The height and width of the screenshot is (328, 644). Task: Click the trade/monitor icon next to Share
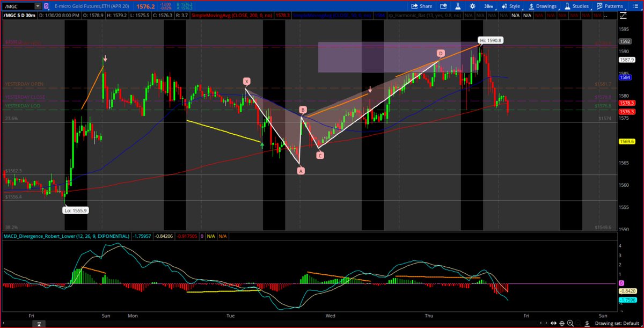pyautogui.click(x=444, y=6)
